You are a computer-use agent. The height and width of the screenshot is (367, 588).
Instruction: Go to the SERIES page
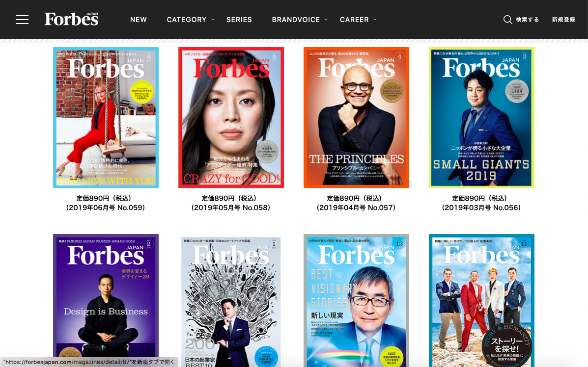[x=239, y=20]
